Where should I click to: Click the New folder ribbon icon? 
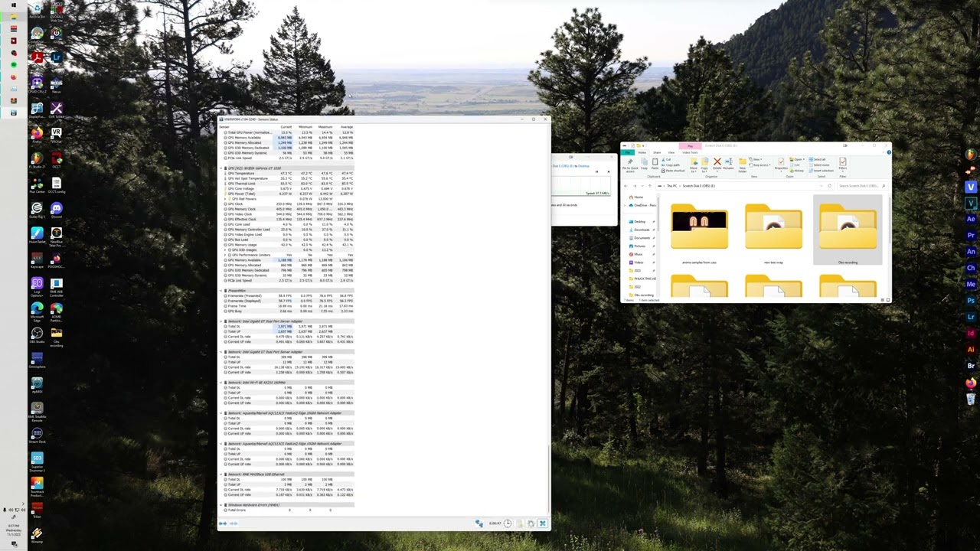pyautogui.click(x=742, y=164)
